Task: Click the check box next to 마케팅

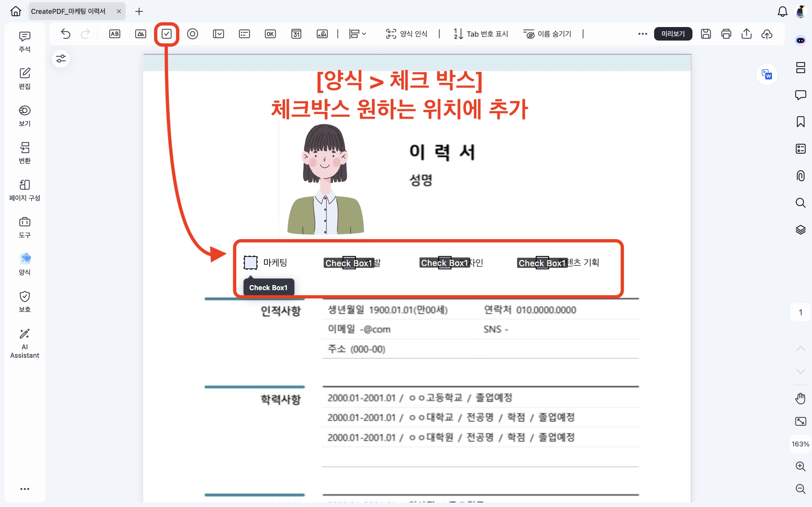Action: point(250,263)
